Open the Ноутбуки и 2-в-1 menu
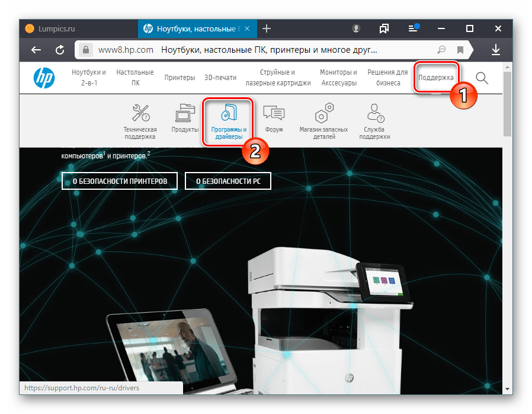Viewport: 532px width, 414px height. point(89,78)
